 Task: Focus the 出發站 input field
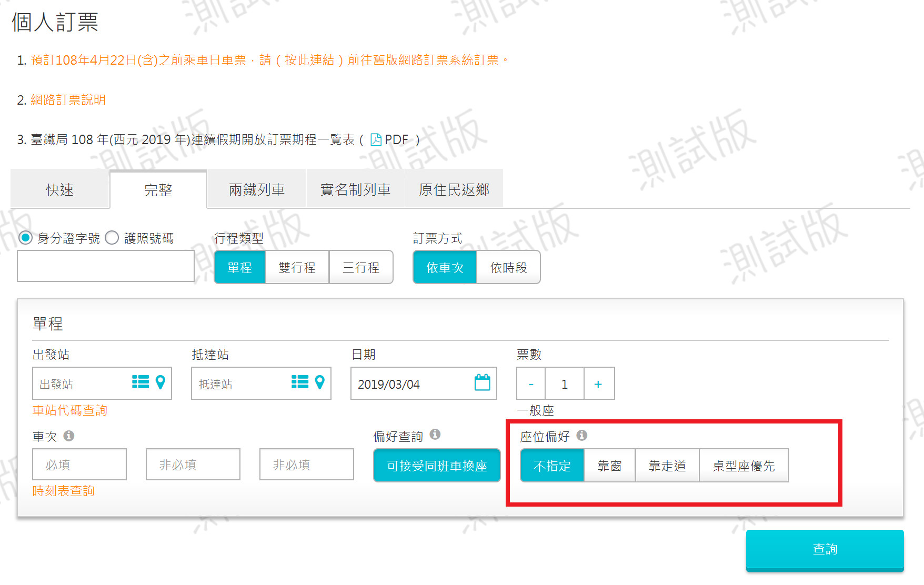102,383
